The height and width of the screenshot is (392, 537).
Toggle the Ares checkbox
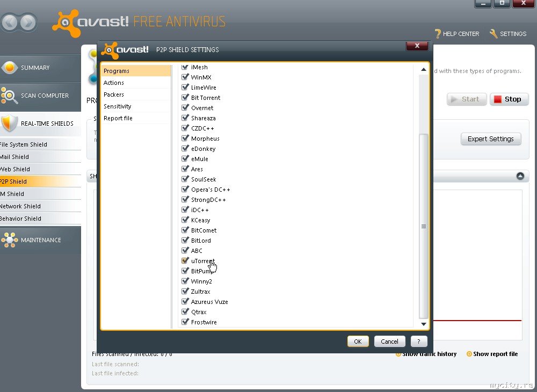point(185,169)
